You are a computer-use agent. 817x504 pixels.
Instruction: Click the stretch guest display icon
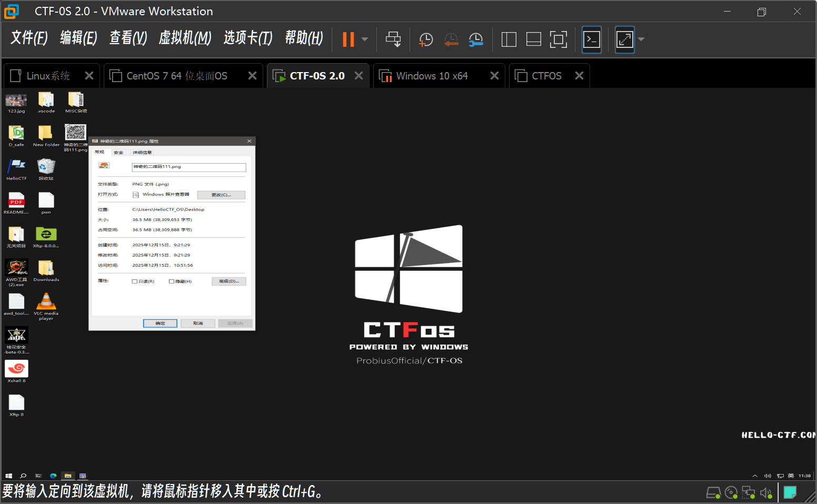625,39
